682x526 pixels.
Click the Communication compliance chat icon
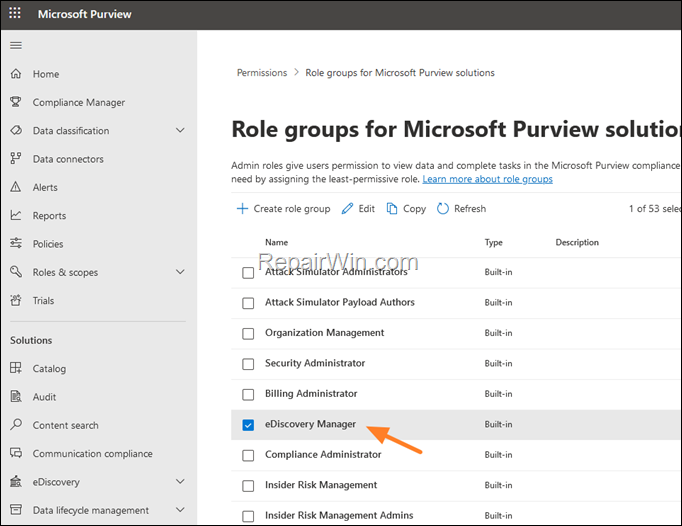16,453
